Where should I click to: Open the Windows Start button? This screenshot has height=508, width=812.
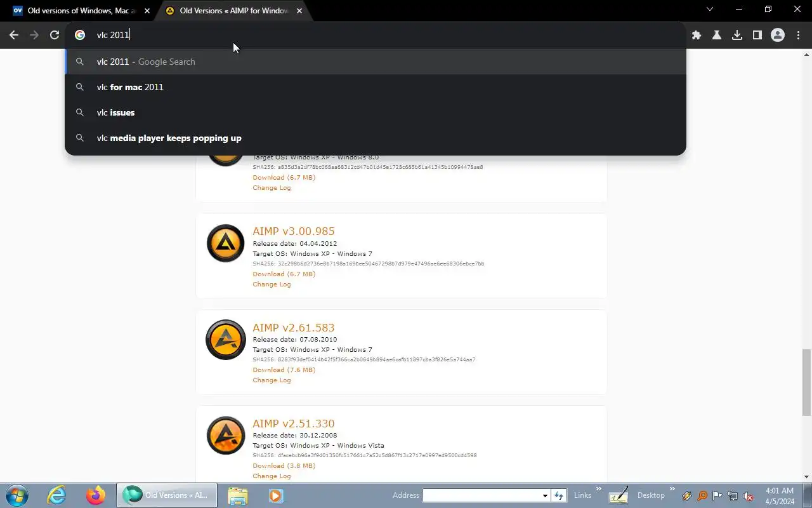tap(16, 495)
